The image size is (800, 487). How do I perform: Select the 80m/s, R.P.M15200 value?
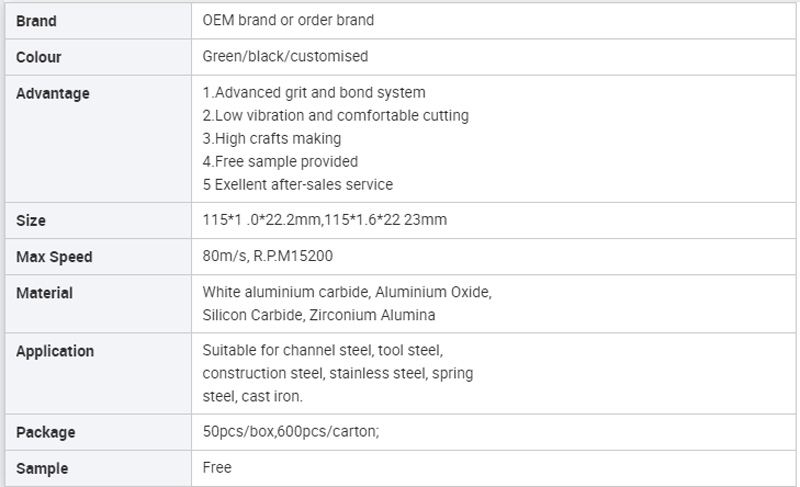267,255
